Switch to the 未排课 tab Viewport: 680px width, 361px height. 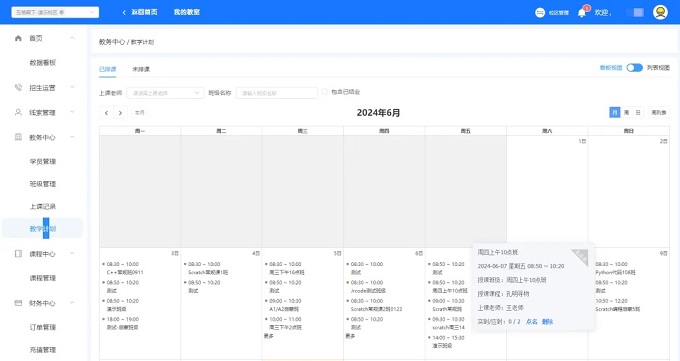tap(141, 69)
